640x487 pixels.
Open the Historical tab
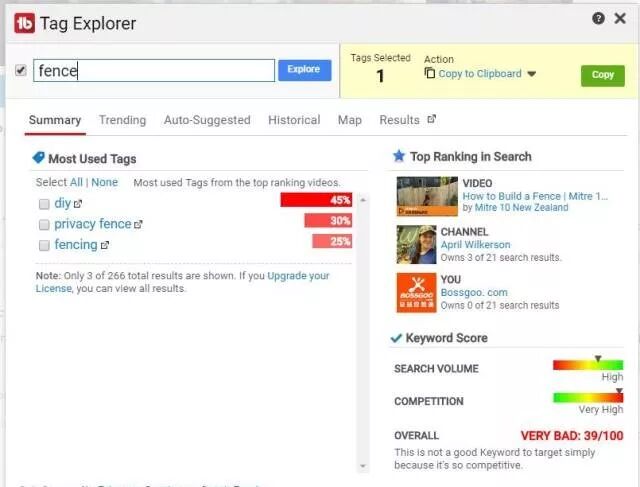pyautogui.click(x=294, y=120)
